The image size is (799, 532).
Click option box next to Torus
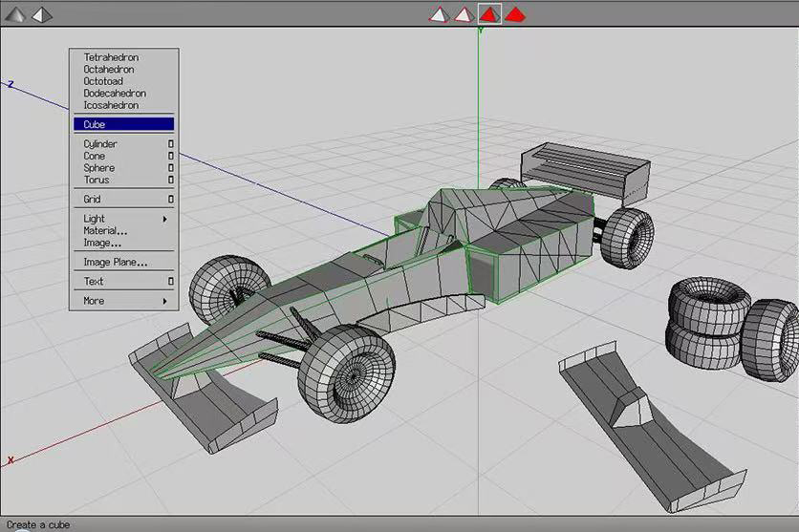coord(171,180)
